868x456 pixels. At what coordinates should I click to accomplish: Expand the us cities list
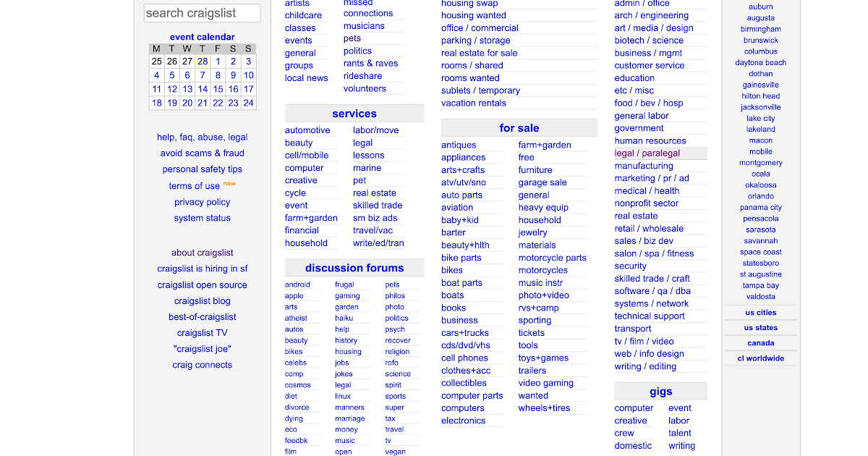coord(761,313)
